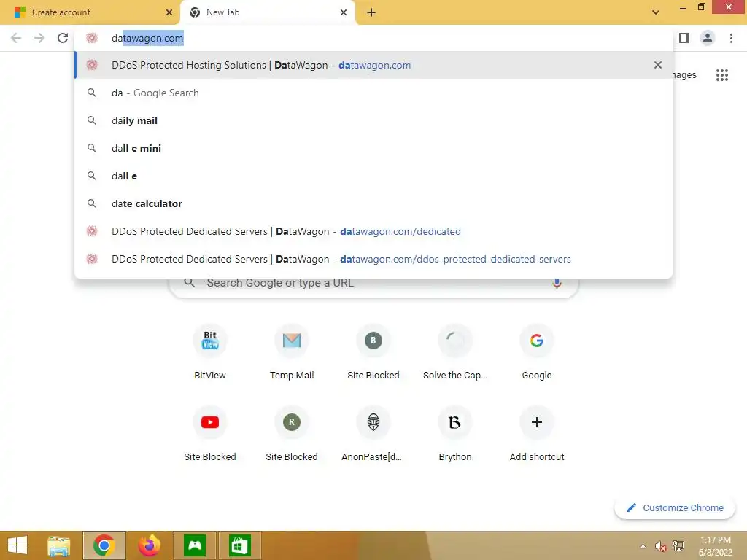The image size is (747, 560).
Task: Close the New Tab tab
Action: pyautogui.click(x=344, y=12)
